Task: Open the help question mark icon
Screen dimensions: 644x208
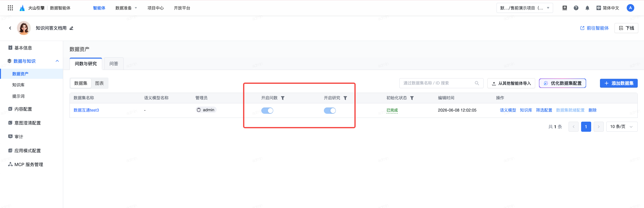Action: click(576, 8)
